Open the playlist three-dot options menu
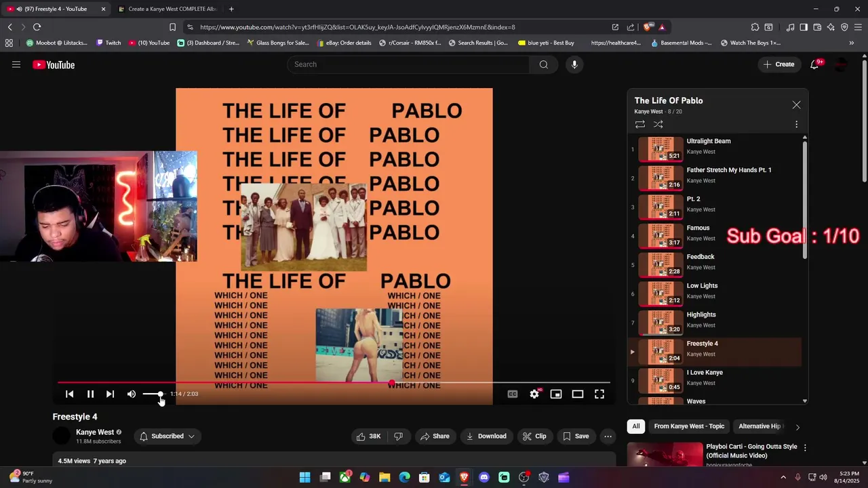The image size is (868, 488). click(796, 124)
